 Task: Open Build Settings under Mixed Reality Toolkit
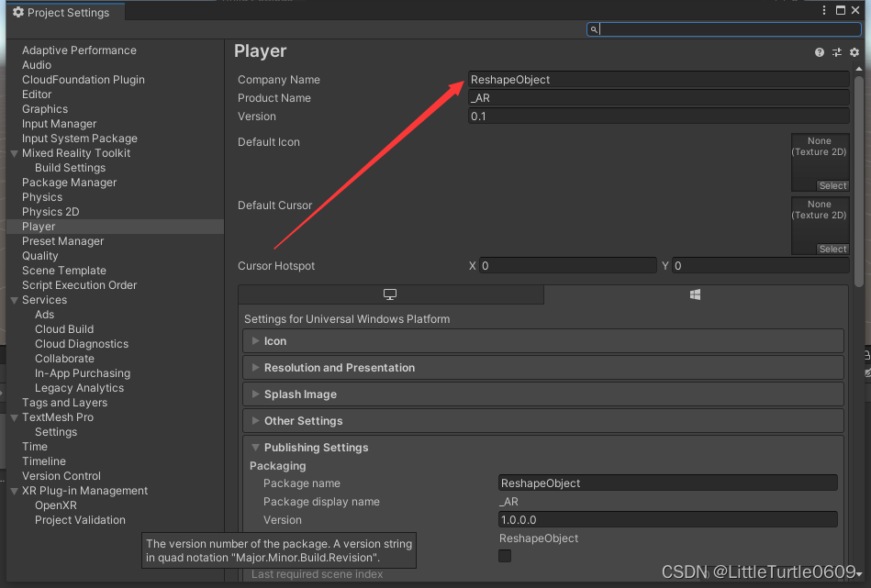pos(70,168)
